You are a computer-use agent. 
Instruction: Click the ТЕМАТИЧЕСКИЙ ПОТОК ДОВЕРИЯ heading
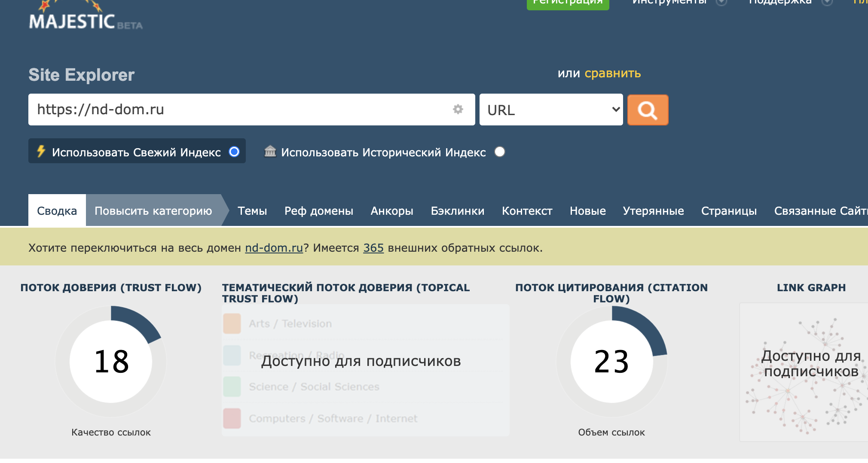click(346, 293)
